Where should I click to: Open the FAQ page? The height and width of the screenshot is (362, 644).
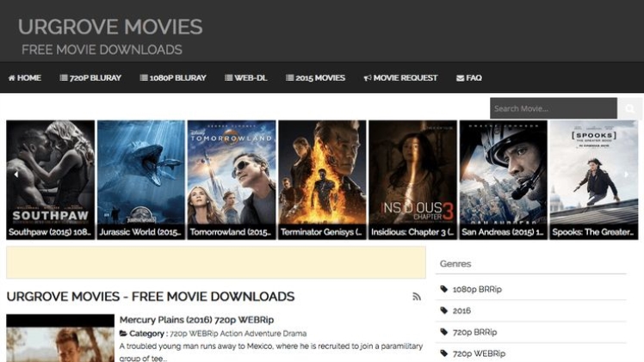click(x=469, y=78)
